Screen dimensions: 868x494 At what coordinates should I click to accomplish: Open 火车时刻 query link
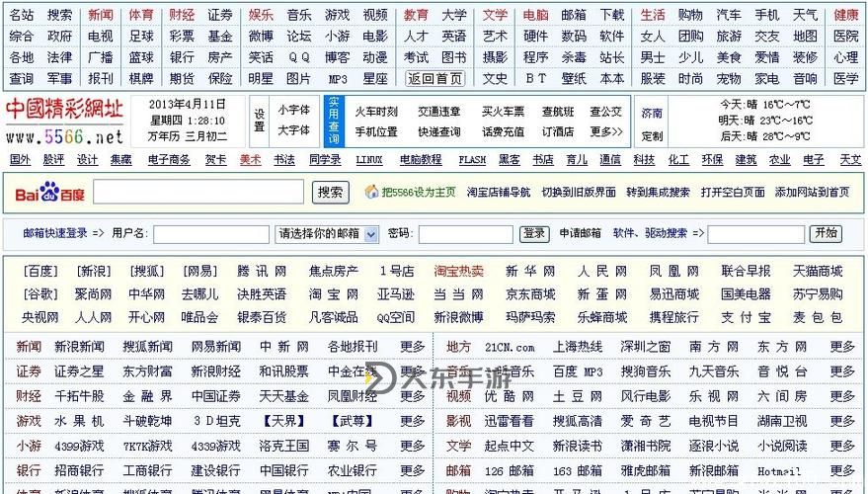376,112
